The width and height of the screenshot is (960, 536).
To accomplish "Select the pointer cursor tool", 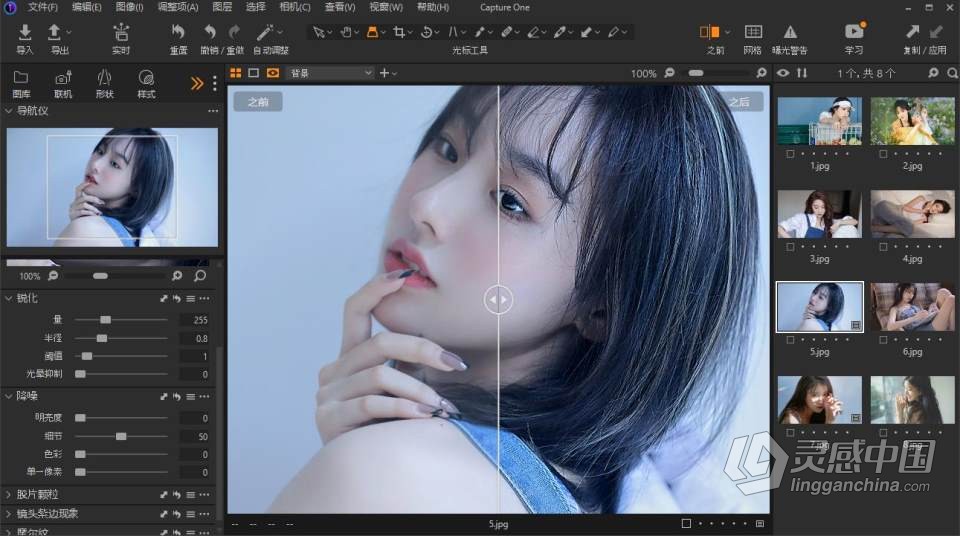I will point(318,32).
